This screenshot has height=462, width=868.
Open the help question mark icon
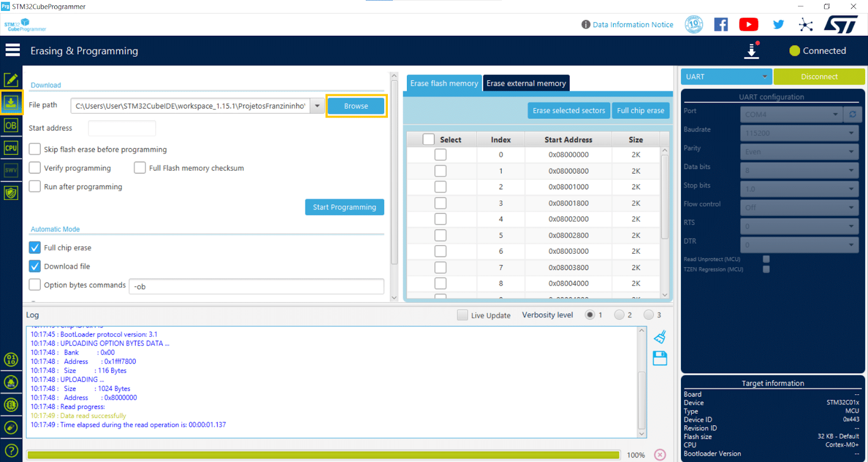point(11,451)
